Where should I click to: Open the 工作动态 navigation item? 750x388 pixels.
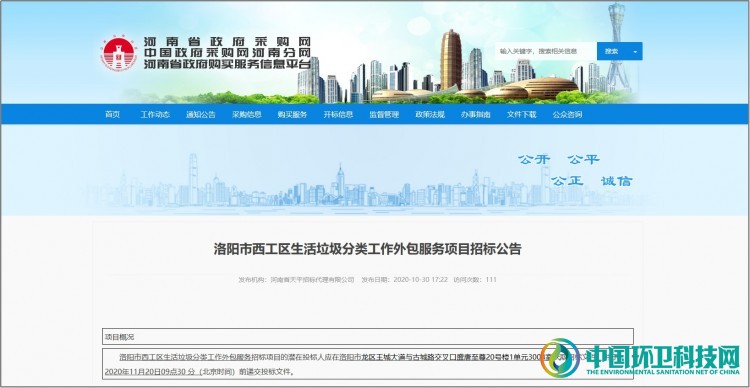click(155, 114)
